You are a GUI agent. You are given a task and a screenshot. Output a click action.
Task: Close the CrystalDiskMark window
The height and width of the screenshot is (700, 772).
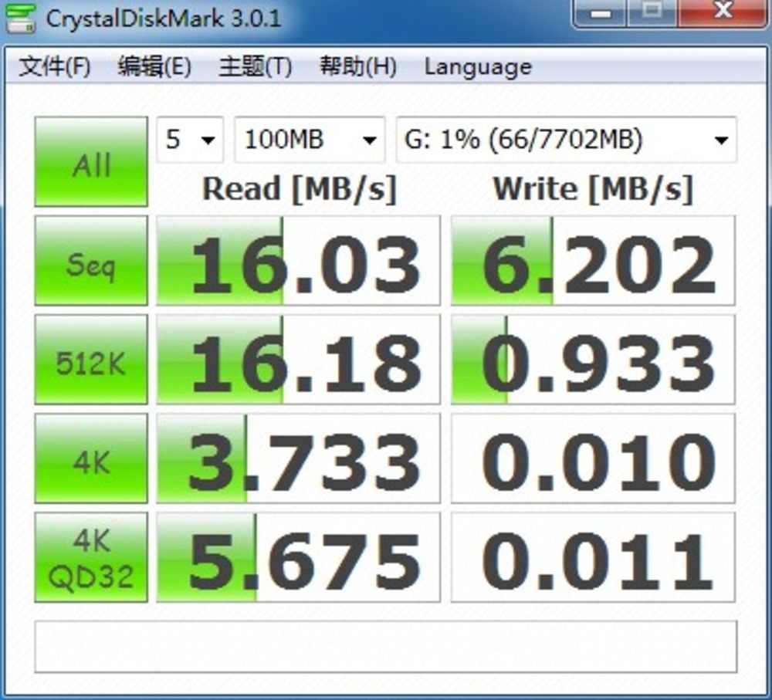(x=723, y=13)
